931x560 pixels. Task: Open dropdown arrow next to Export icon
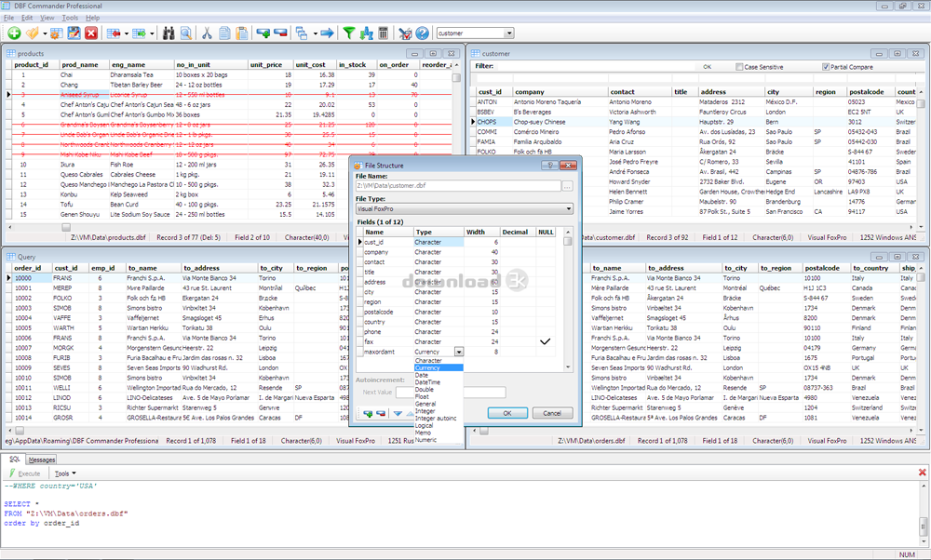click(x=152, y=33)
